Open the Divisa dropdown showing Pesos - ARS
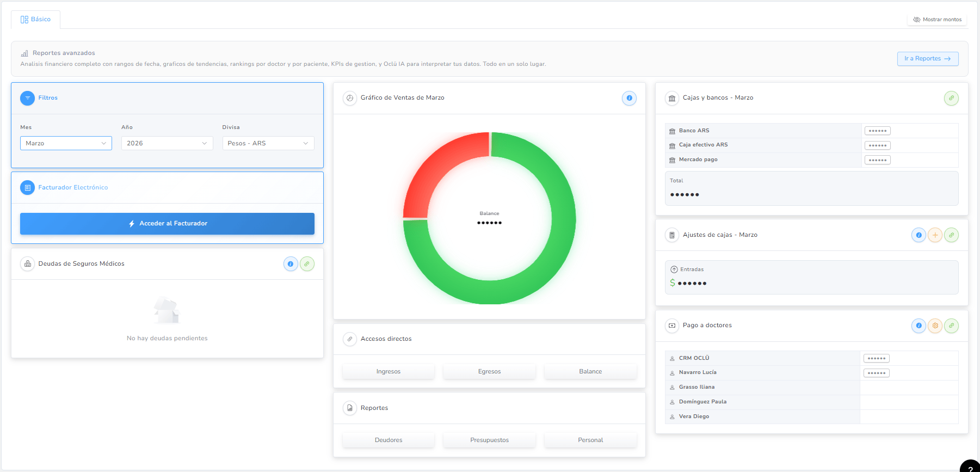The image size is (980, 472). [268, 143]
